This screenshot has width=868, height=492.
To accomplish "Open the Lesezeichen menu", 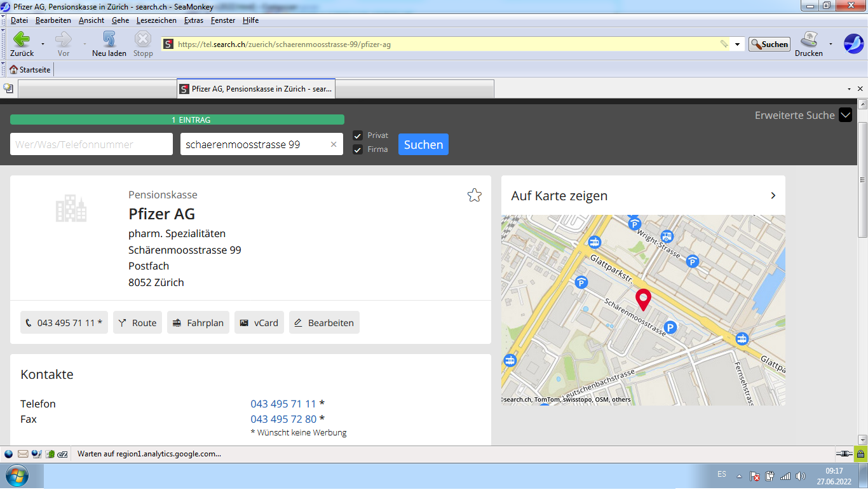I will pyautogui.click(x=157, y=20).
